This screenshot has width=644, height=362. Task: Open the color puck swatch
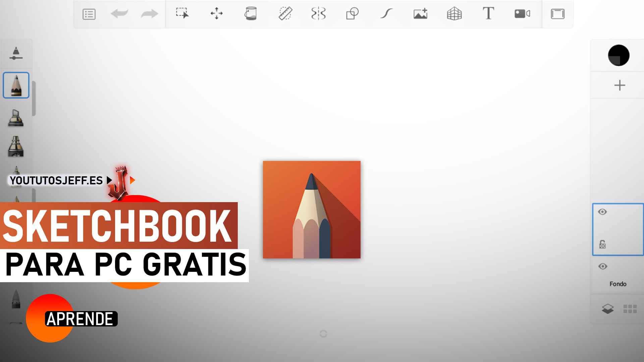(618, 55)
